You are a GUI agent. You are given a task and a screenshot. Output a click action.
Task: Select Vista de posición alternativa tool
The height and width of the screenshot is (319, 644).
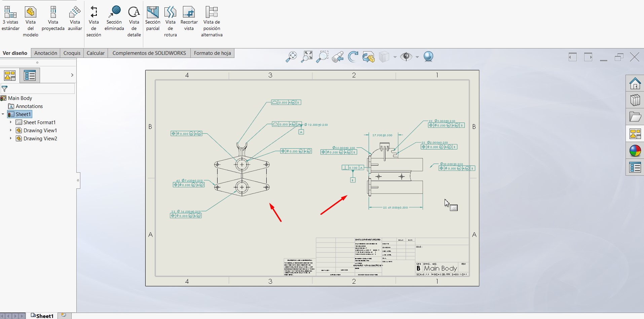pyautogui.click(x=212, y=22)
